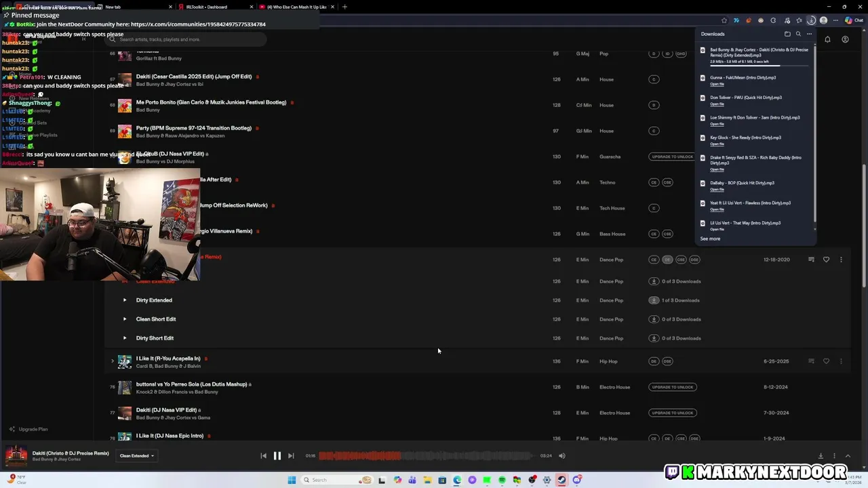Play the Dirty Short Edit version
This screenshot has width=868, height=488.
(125, 338)
